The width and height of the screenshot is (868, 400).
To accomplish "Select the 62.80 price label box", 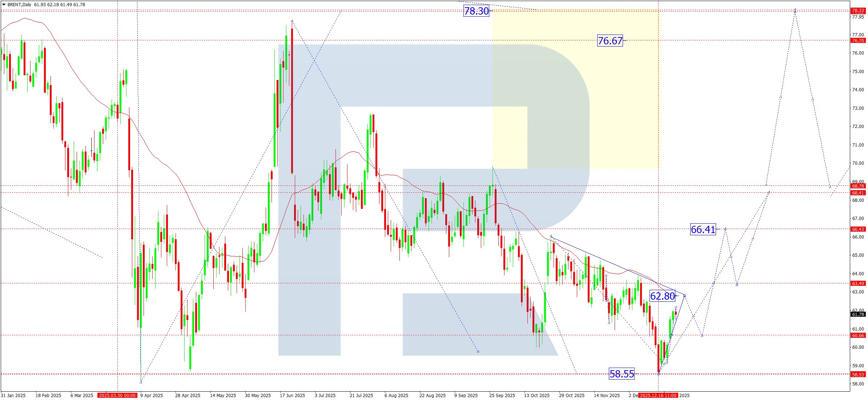I will coord(662,296).
